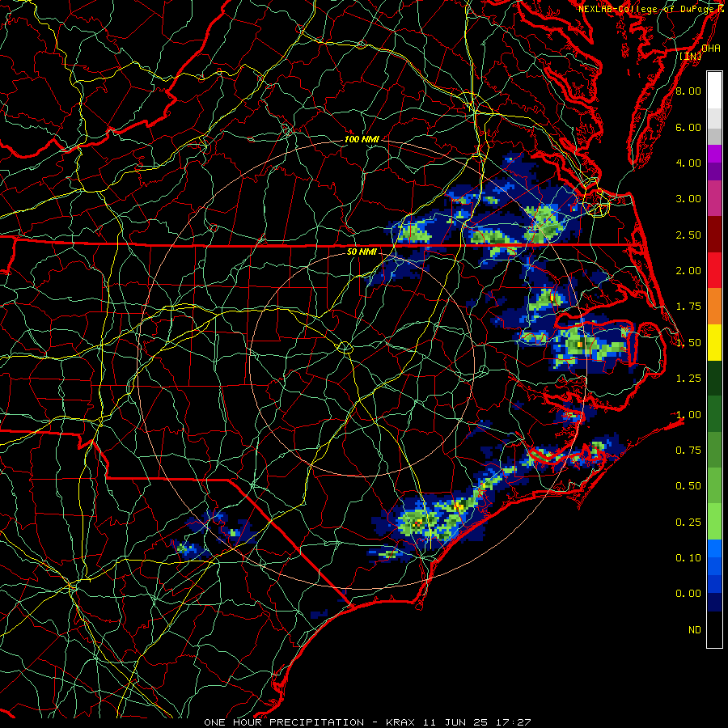728x728 pixels.
Task: Click the 100 NMI range ring label
Action: (x=362, y=139)
